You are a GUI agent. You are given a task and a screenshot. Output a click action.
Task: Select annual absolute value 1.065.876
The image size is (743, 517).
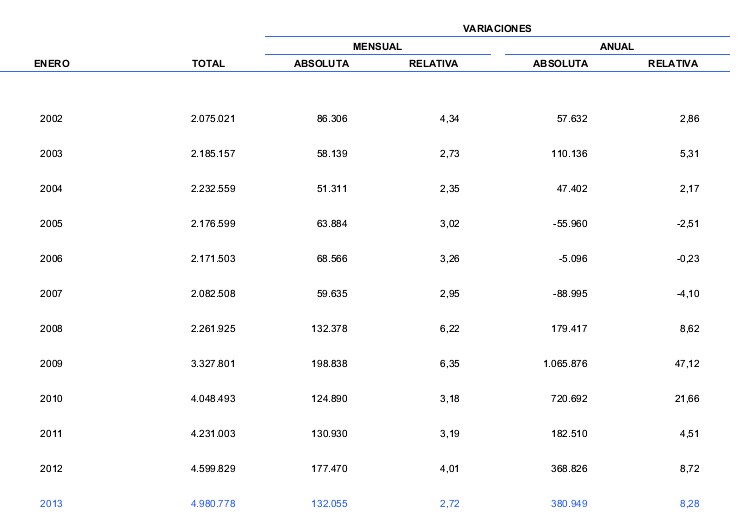point(559,364)
